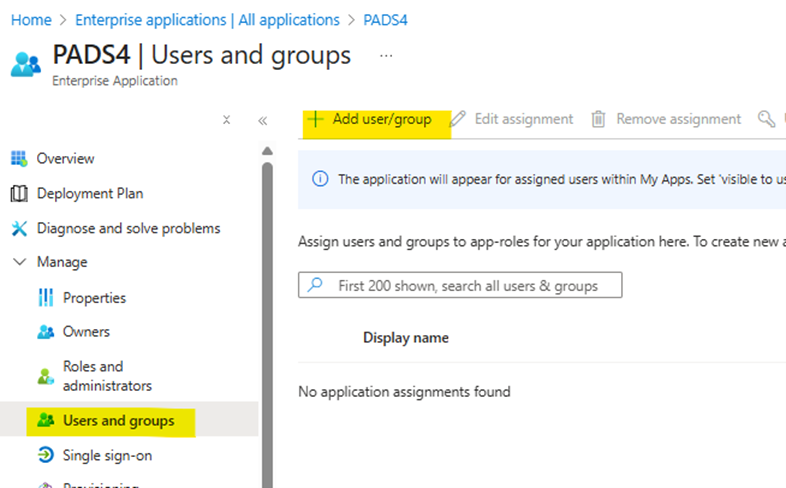Viewport: 786px width, 488px height.
Task: Click the Overview grid icon
Action: click(x=19, y=158)
